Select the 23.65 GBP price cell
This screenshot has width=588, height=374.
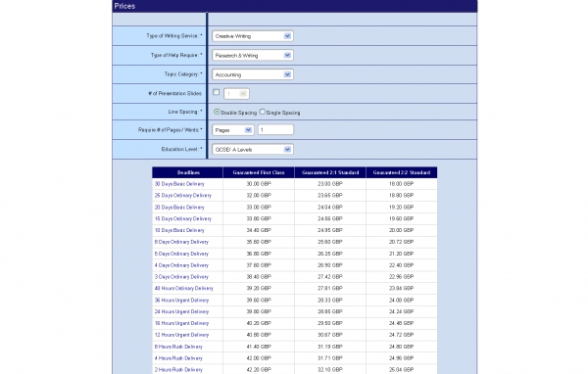330,196
